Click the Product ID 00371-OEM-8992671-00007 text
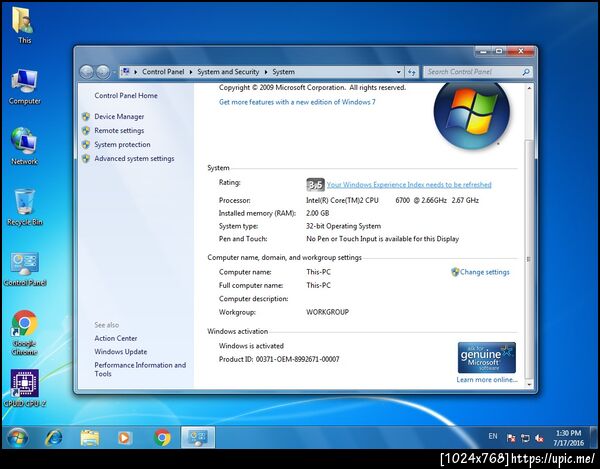Image resolution: width=600 pixels, height=469 pixels. [x=279, y=359]
